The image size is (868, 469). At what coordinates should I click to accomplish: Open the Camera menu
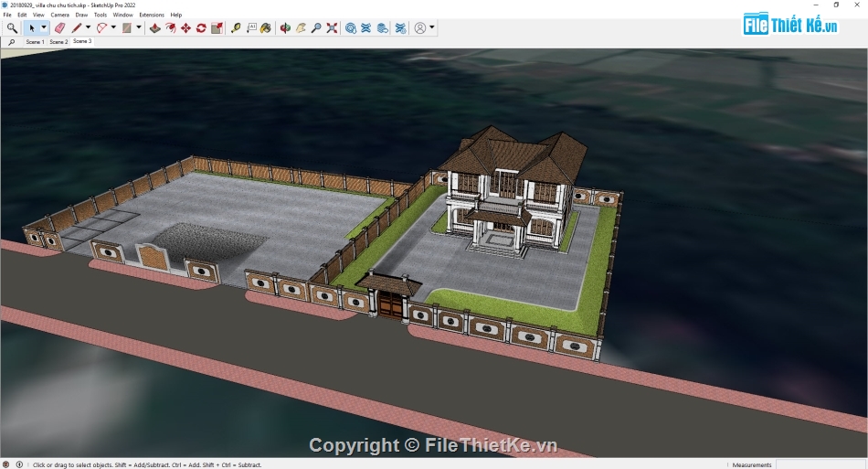59,15
